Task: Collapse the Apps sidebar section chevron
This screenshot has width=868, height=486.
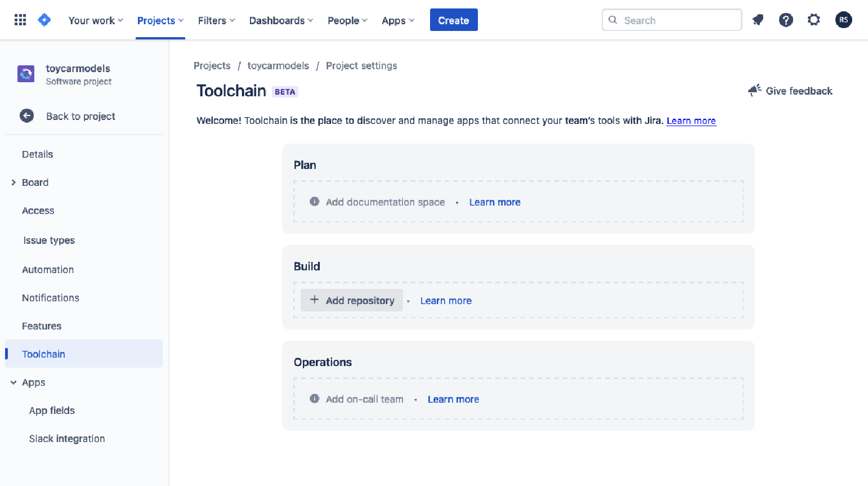Action: click(14, 382)
